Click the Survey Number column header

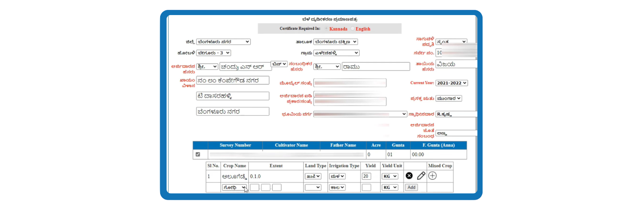(235, 145)
